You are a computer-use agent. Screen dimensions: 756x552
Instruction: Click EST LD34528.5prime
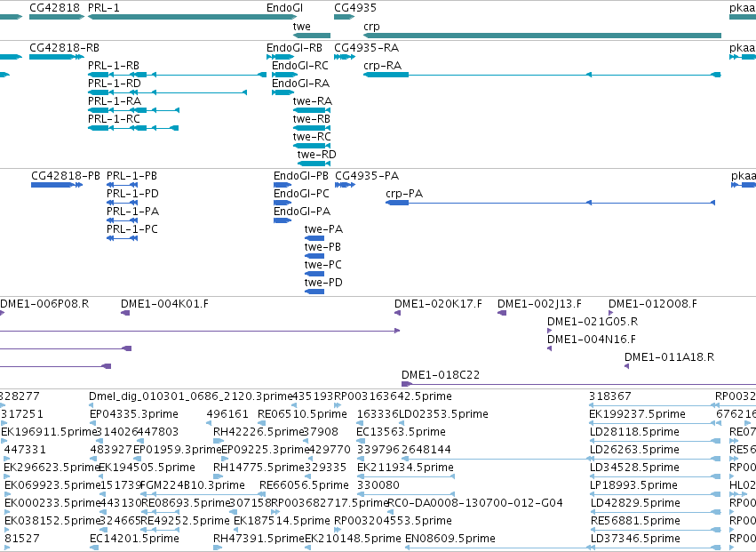(634, 468)
